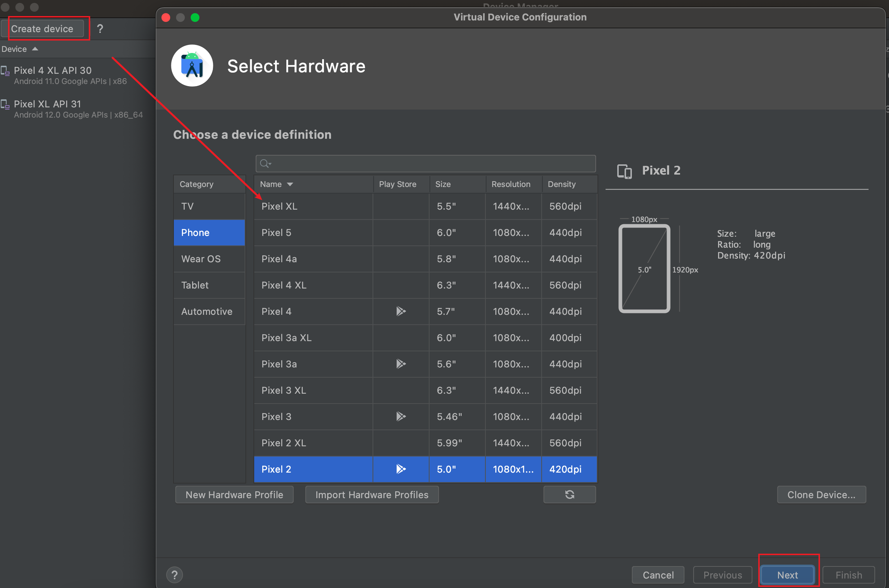Click the Play Store icon in Pixel 2 row
Screen dimensions: 889x588
pyautogui.click(x=401, y=469)
